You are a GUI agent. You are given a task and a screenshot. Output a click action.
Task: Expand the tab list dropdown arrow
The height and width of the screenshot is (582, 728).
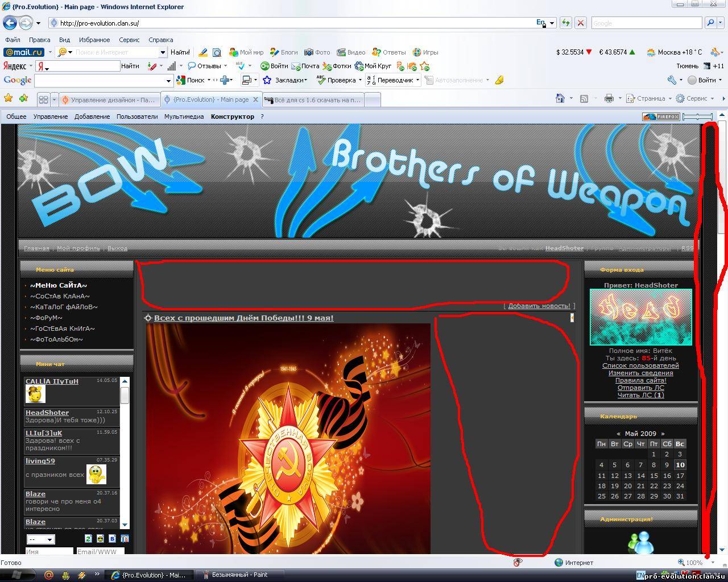tap(54, 99)
